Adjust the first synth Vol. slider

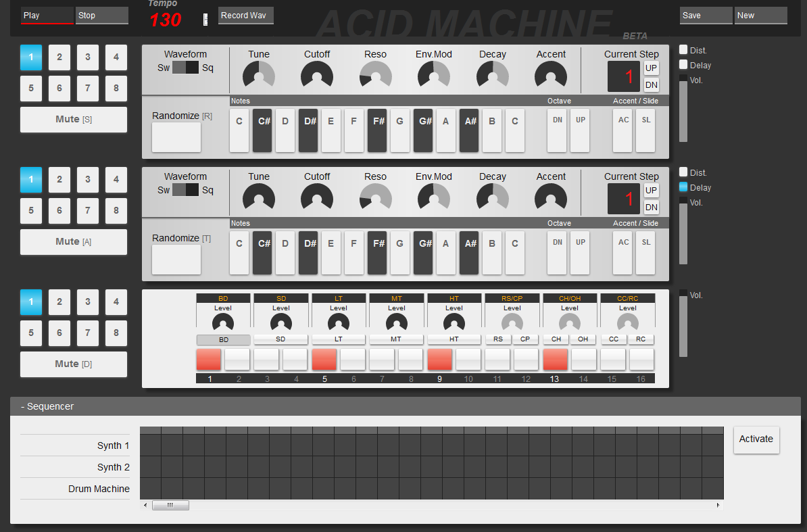[683, 112]
